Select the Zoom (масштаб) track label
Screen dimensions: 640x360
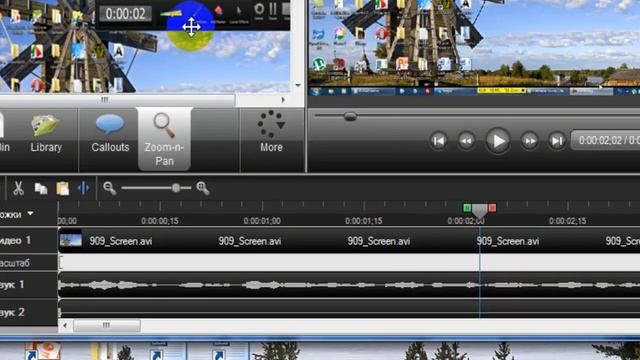coord(15,262)
